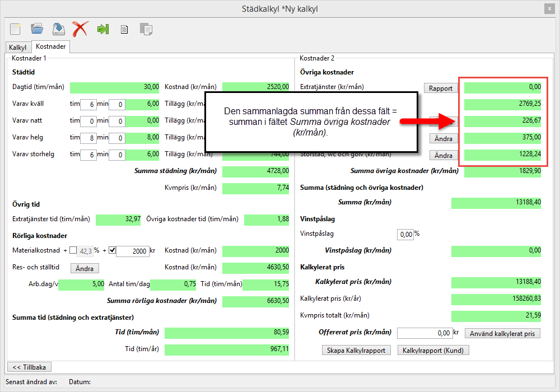
Task: Click the copy documents toolbar icon
Action: [x=146, y=29]
